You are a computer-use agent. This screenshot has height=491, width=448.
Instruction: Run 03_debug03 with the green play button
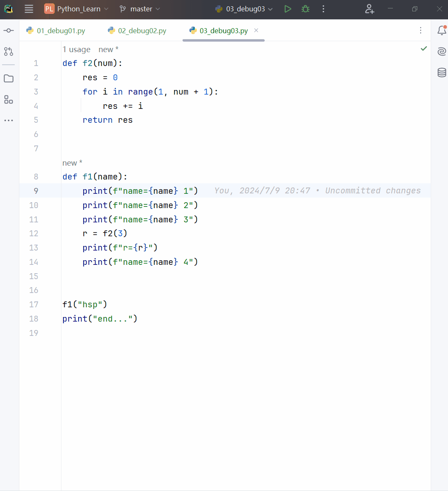pos(288,9)
